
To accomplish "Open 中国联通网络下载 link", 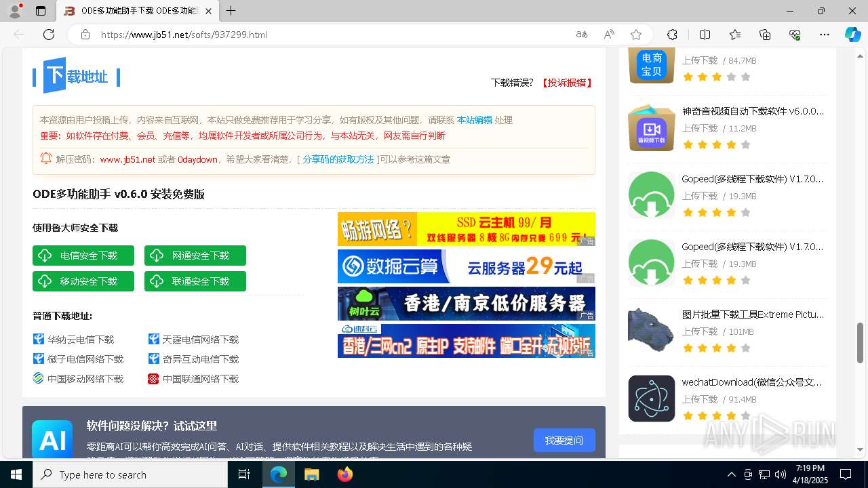I will (x=201, y=379).
